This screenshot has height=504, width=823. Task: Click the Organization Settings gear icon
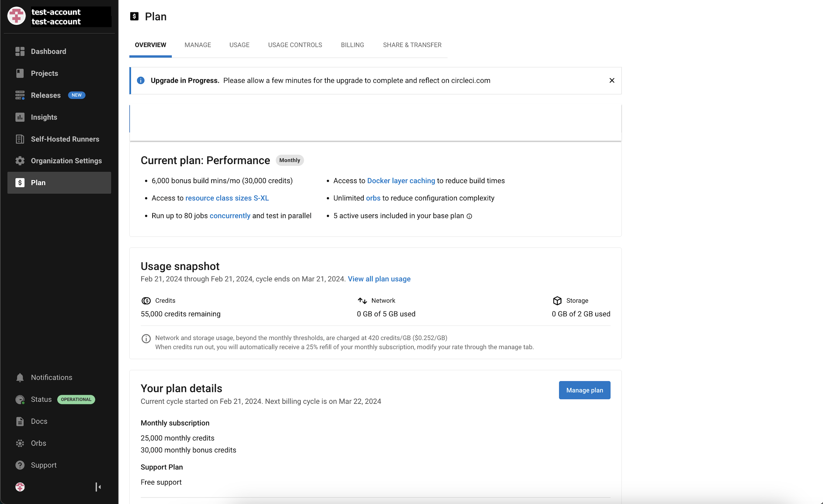click(x=20, y=161)
